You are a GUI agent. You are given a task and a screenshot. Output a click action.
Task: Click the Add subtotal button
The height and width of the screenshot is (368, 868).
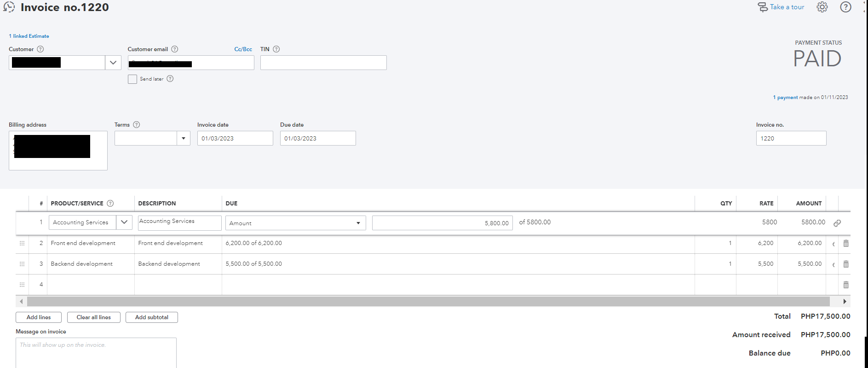pos(152,317)
